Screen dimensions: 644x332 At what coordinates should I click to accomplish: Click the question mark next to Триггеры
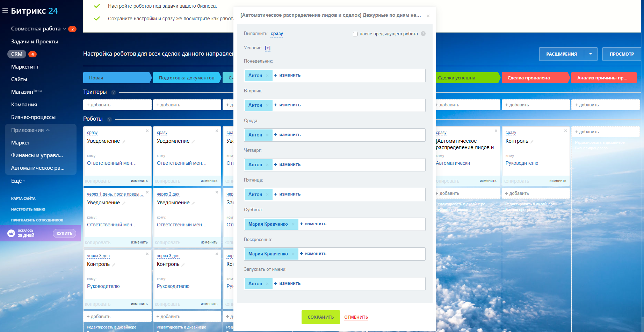click(113, 92)
